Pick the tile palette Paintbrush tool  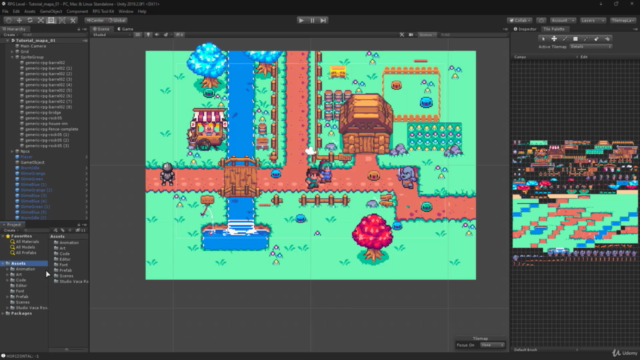point(564,39)
